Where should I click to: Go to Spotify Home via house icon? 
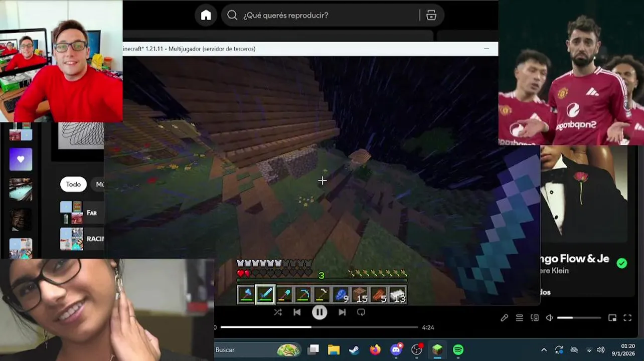pos(206,15)
